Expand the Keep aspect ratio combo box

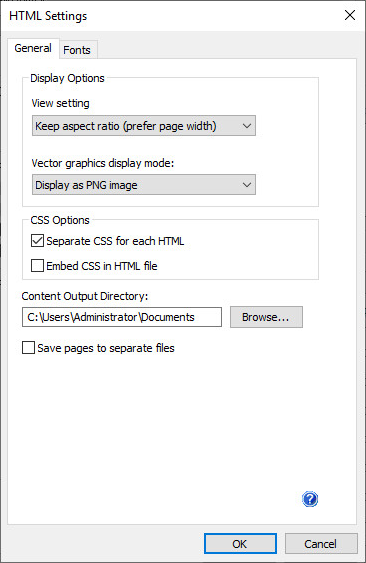(x=144, y=126)
